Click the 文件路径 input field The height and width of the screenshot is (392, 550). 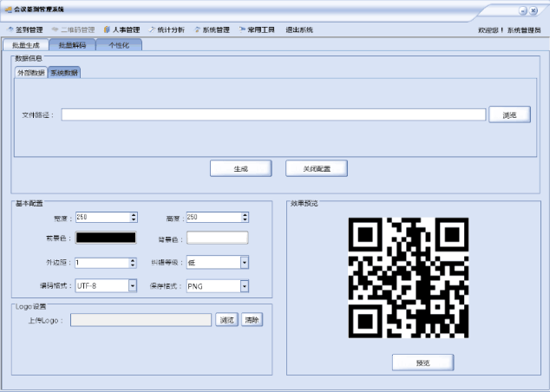272,114
